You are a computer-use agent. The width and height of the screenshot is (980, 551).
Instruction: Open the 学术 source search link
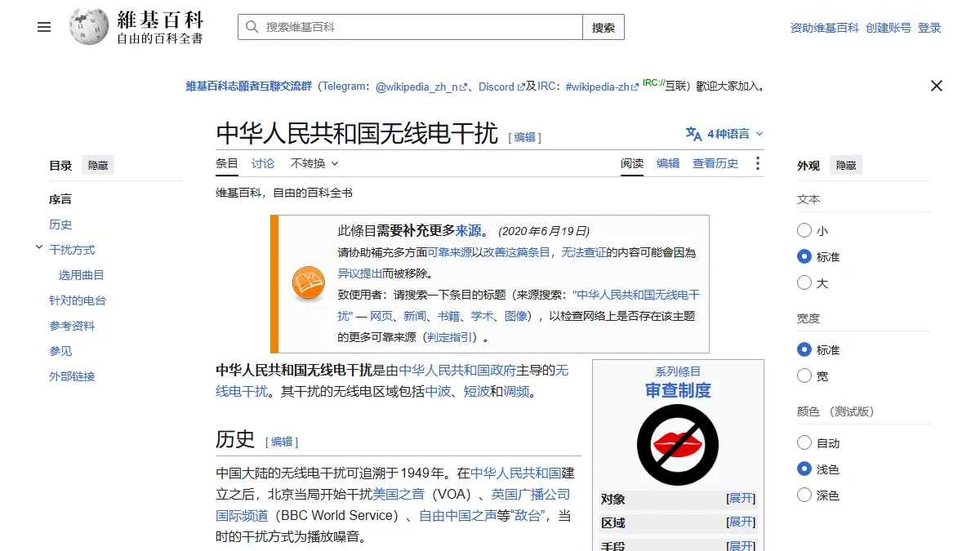click(482, 316)
